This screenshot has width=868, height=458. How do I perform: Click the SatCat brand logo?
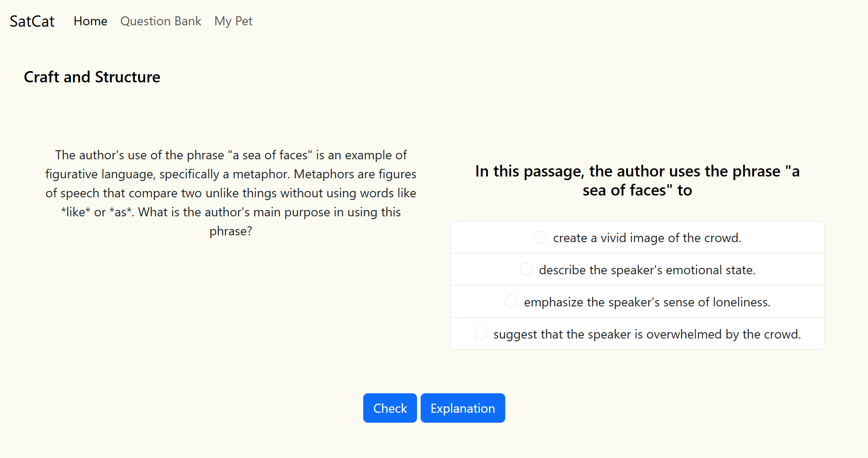[x=32, y=21]
